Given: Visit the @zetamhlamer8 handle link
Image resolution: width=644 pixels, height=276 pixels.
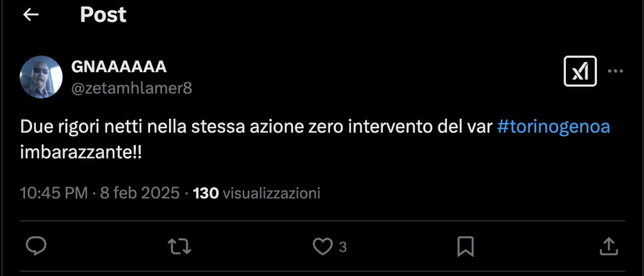Looking at the screenshot, I should pos(132,88).
